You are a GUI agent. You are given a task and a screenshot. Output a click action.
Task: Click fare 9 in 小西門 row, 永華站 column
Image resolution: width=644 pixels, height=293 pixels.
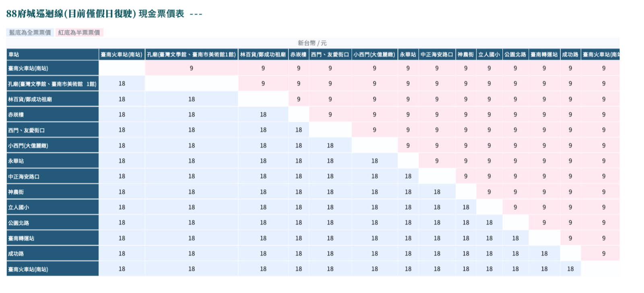tap(408, 146)
